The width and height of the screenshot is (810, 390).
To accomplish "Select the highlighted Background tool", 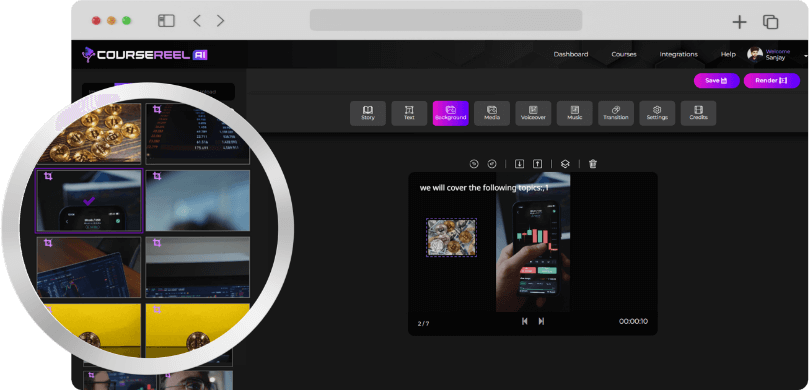I will [450, 113].
